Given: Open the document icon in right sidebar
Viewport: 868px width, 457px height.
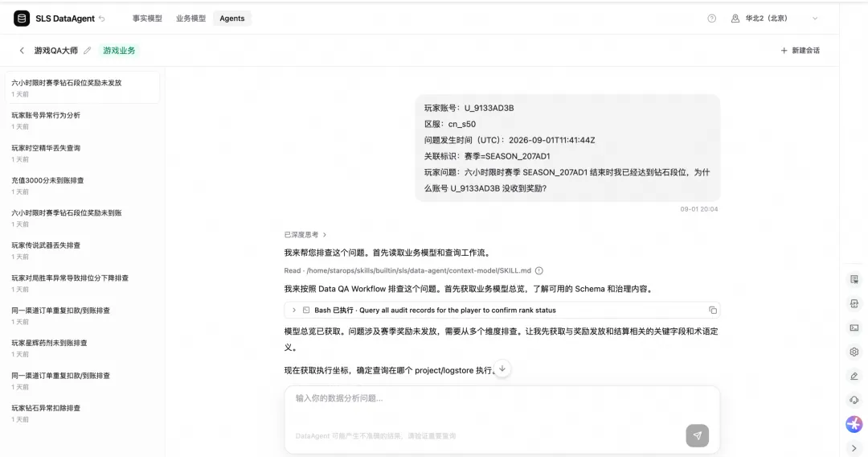Looking at the screenshot, I should tap(854, 279).
